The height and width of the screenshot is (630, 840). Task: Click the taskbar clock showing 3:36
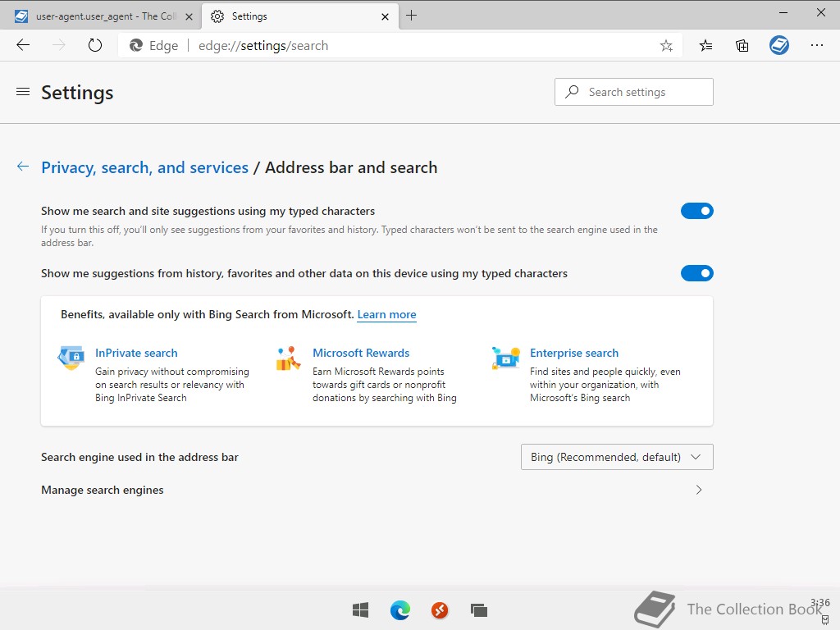(819, 603)
